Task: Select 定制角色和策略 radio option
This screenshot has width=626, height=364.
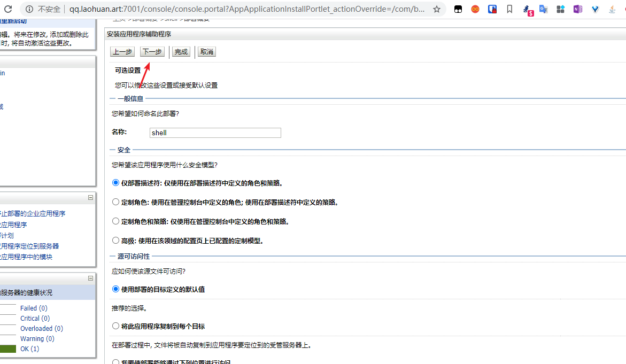Action: coord(115,221)
